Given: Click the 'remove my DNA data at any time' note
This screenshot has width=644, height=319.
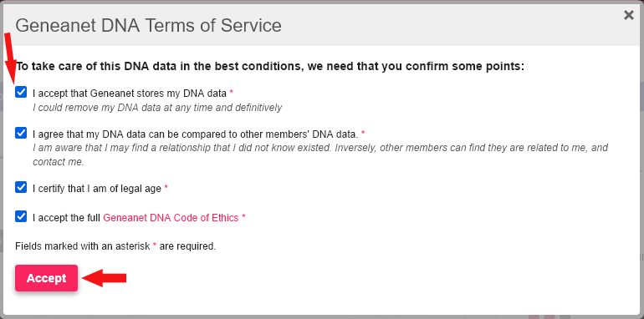Looking at the screenshot, I should coord(157,108).
